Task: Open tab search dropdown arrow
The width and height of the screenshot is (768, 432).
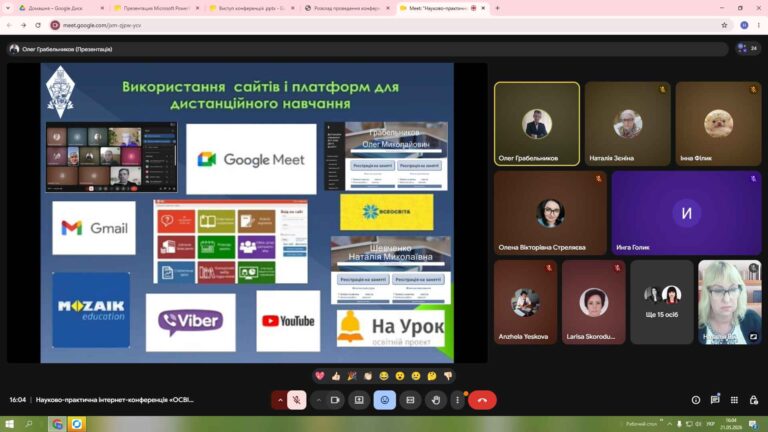Action: [x=8, y=8]
